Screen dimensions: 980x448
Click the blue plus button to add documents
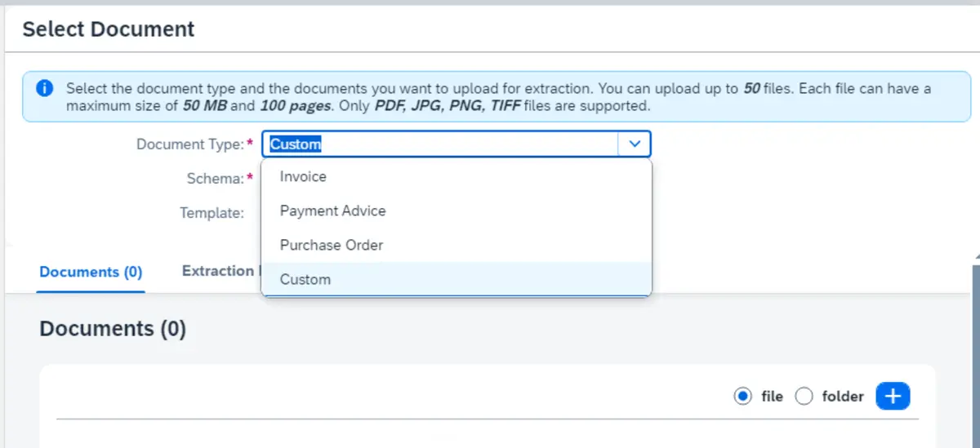point(893,397)
